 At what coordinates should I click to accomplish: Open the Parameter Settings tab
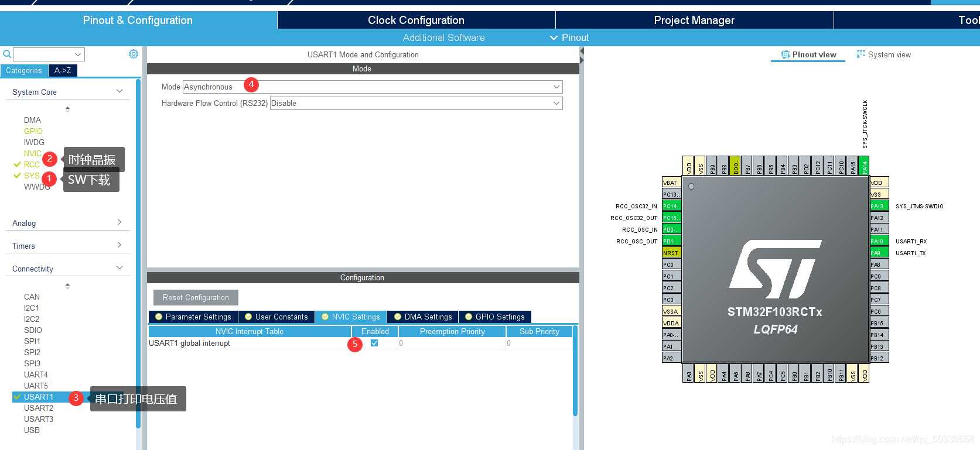193,317
